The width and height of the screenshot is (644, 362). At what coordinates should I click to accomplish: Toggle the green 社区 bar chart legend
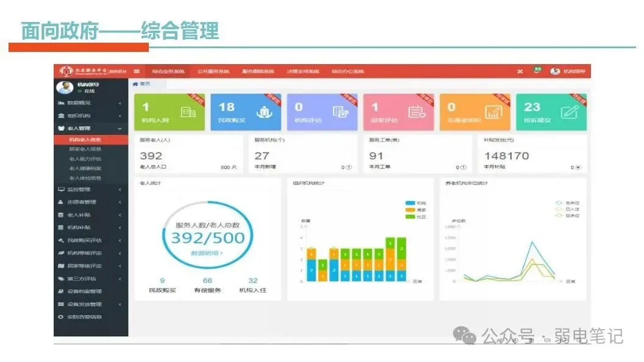point(416,217)
